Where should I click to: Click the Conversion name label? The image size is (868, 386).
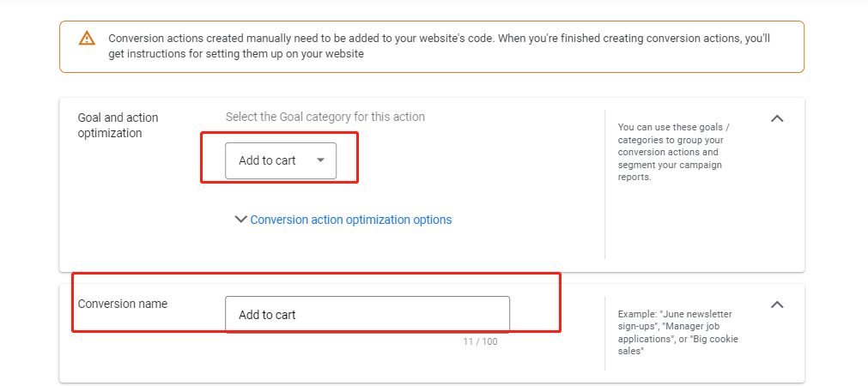tap(122, 304)
